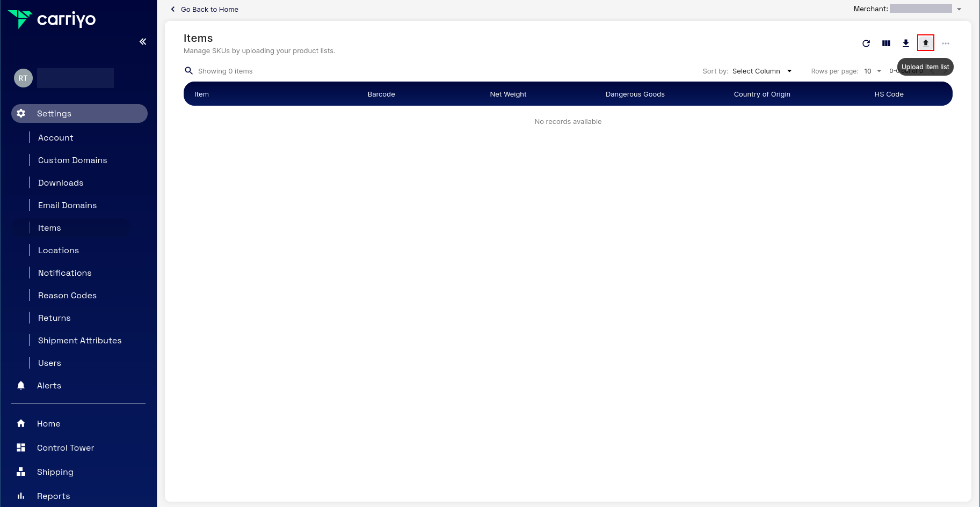Navigate to Reports
Viewport: 980px width, 507px height.
[x=54, y=496]
